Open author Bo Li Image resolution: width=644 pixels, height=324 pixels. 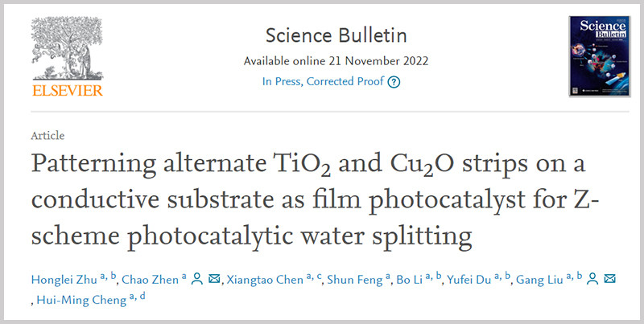pos(410,280)
